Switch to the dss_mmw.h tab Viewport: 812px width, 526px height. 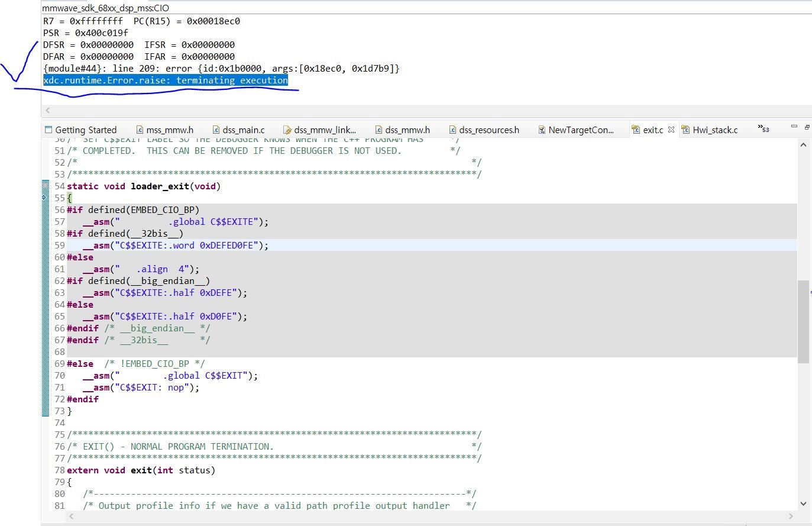pos(402,130)
